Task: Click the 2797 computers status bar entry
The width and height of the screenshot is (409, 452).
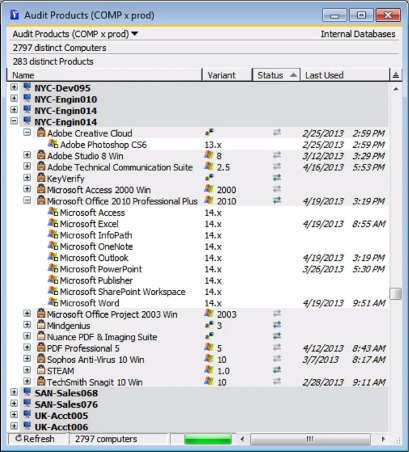Action: (x=106, y=439)
